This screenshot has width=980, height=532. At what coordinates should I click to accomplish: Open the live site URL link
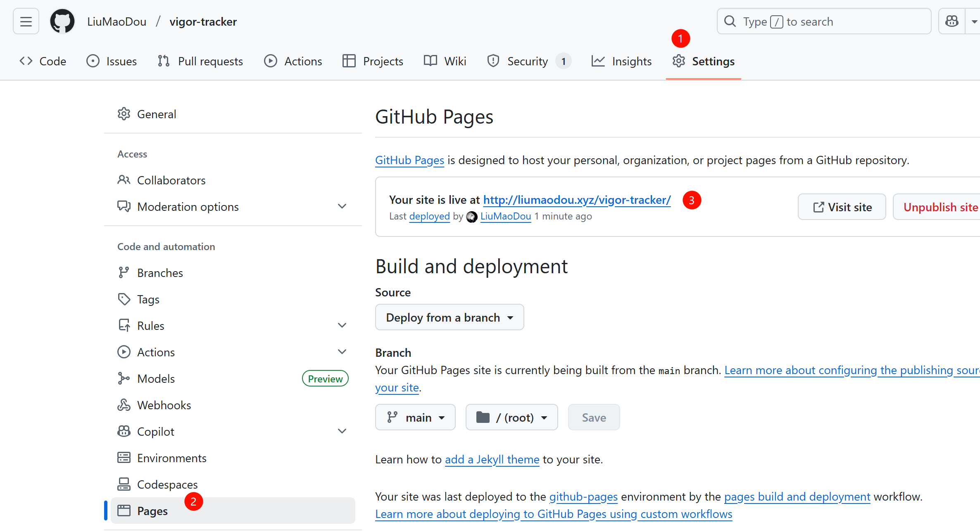click(577, 200)
